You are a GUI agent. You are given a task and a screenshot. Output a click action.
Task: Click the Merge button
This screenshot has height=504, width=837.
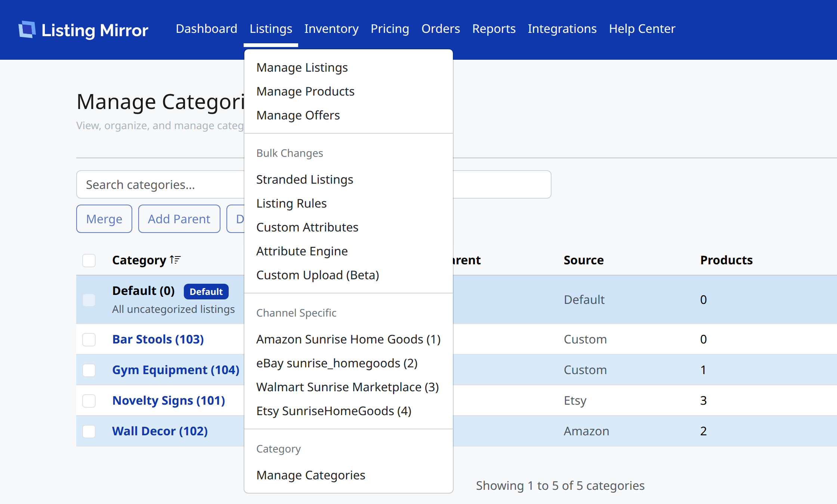point(104,219)
